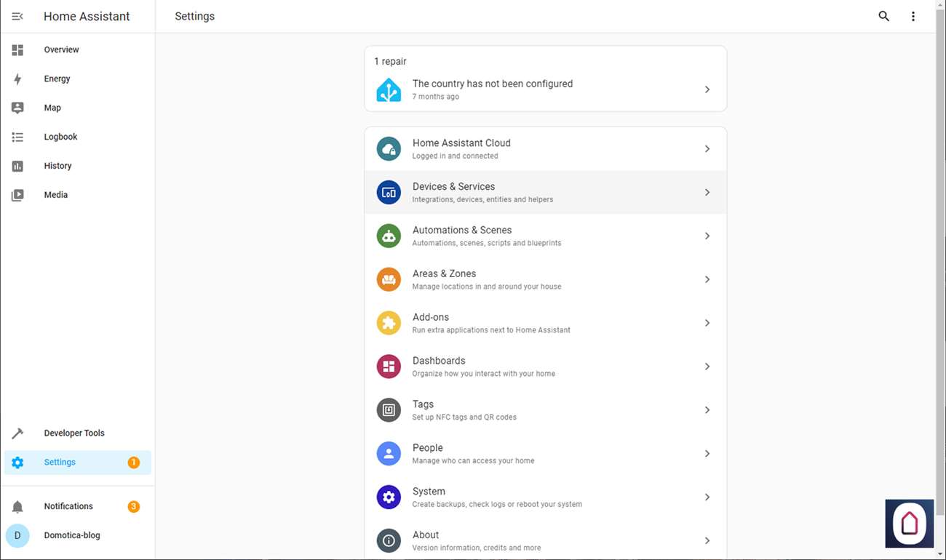The width and height of the screenshot is (946, 560).
Task: Click the purple System gear icon
Action: (389, 497)
